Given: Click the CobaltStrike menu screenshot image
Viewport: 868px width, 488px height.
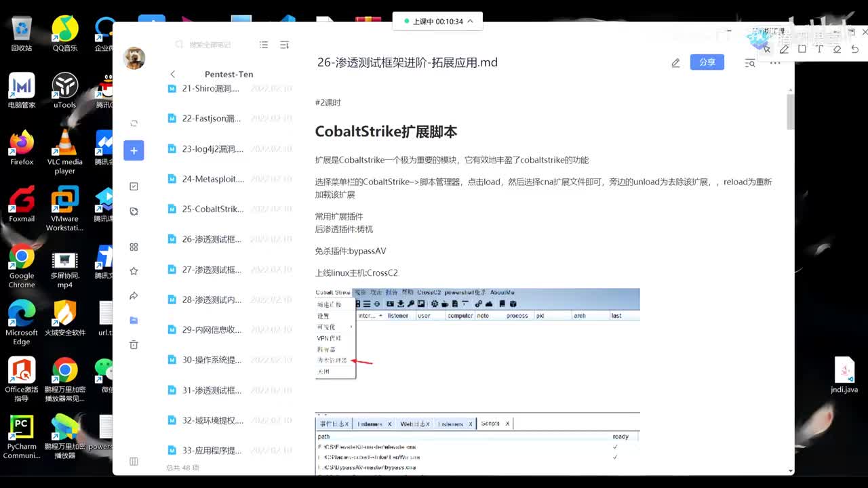Looking at the screenshot, I should pyautogui.click(x=477, y=333).
